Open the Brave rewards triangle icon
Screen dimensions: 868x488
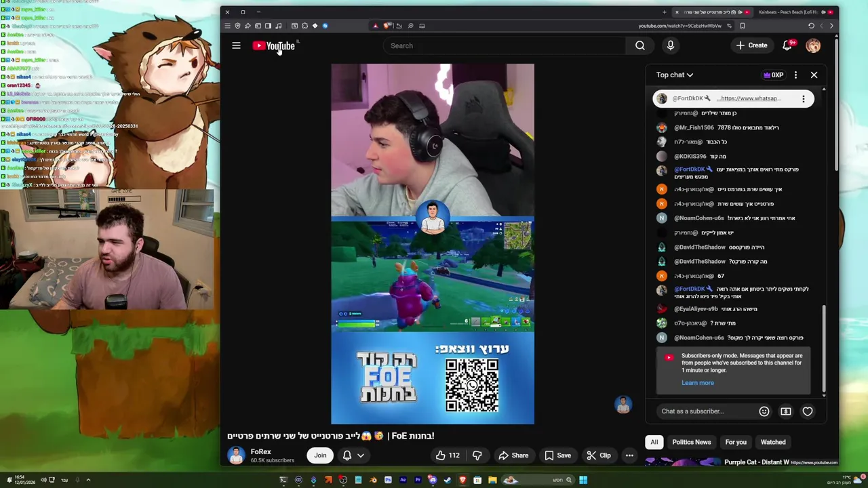(x=375, y=26)
